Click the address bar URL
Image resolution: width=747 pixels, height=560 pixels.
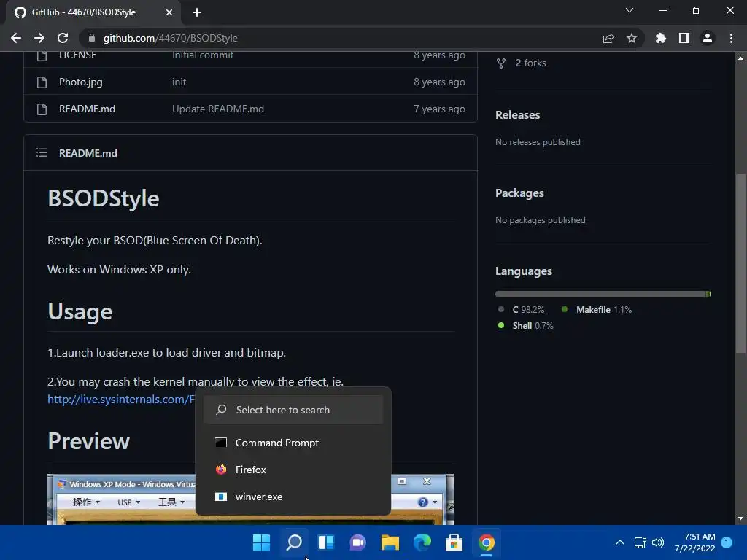(170, 38)
